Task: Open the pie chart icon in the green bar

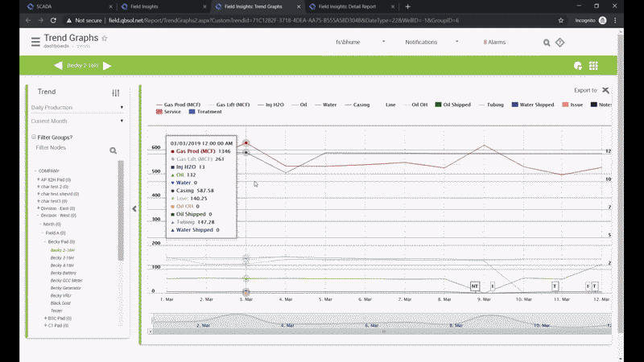Action: tap(578, 66)
